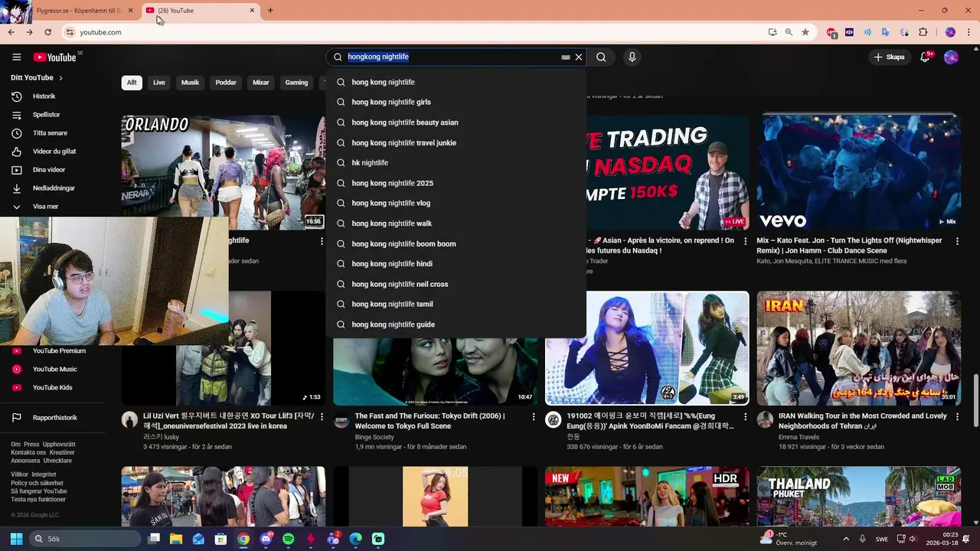The height and width of the screenshot is (551, 980).
Task: Choose suggestion 'hong kong nightlife travel junkie'
Action: click(456, 143)
